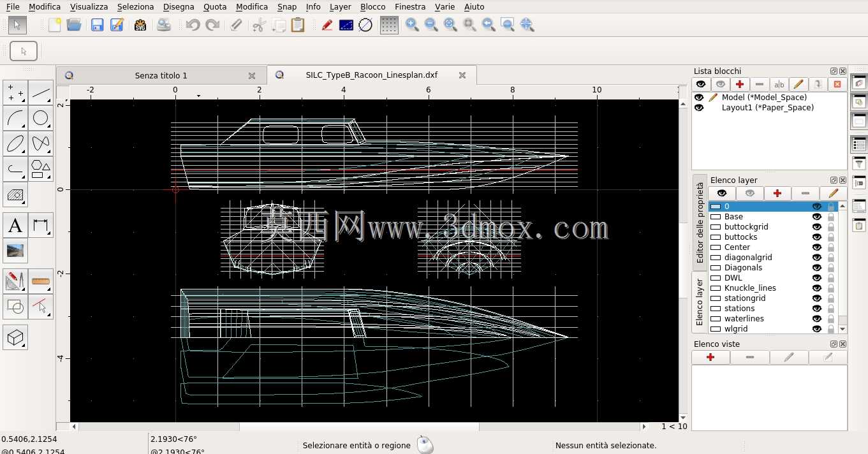This screenshot has height=454, width=868.
Task: Zoom in using the magnifier plus icon
Action: pos(412,25)
